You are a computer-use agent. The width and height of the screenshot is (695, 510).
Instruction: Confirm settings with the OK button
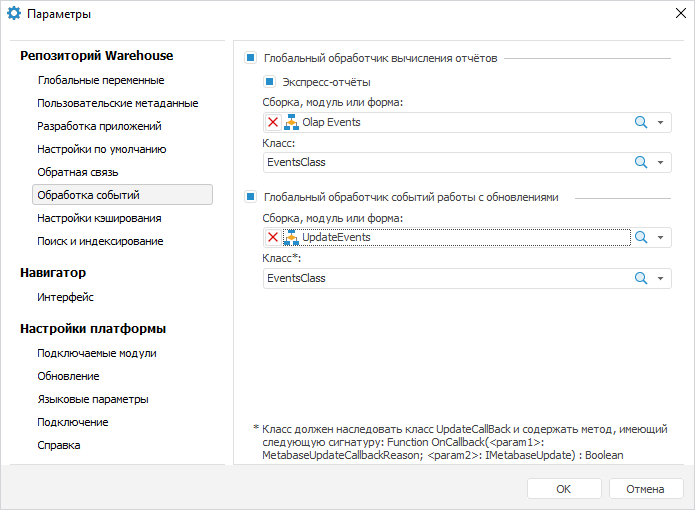click(x=564, y=489)
